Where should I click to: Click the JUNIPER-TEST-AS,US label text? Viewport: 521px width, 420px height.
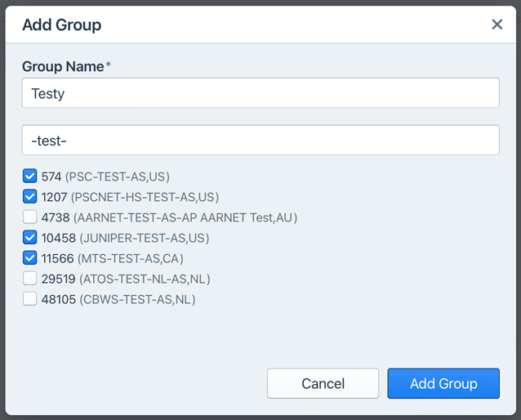[141, 238]
